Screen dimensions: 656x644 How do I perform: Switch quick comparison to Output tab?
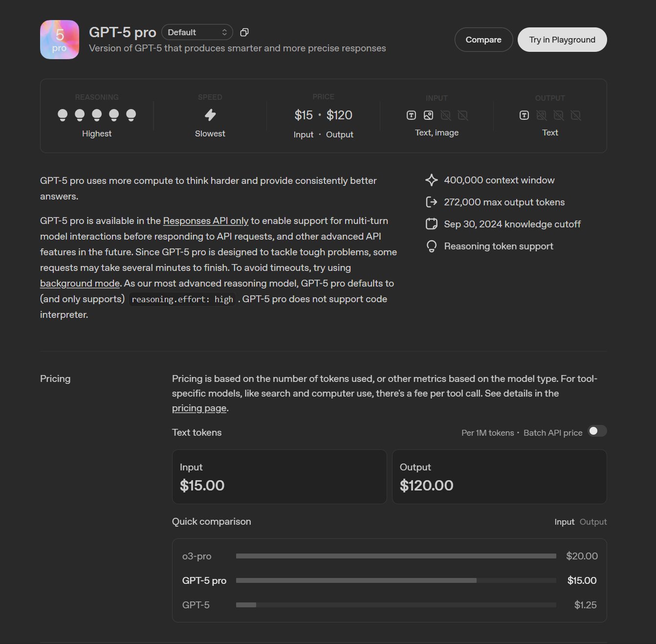pyautogui.click(x=593, y=522)
